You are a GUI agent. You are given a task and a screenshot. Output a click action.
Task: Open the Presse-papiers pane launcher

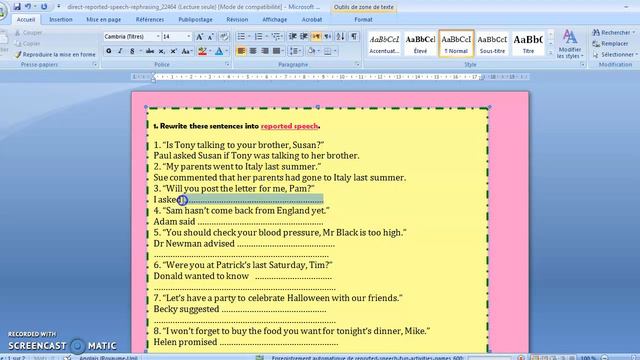coord(95,64)
